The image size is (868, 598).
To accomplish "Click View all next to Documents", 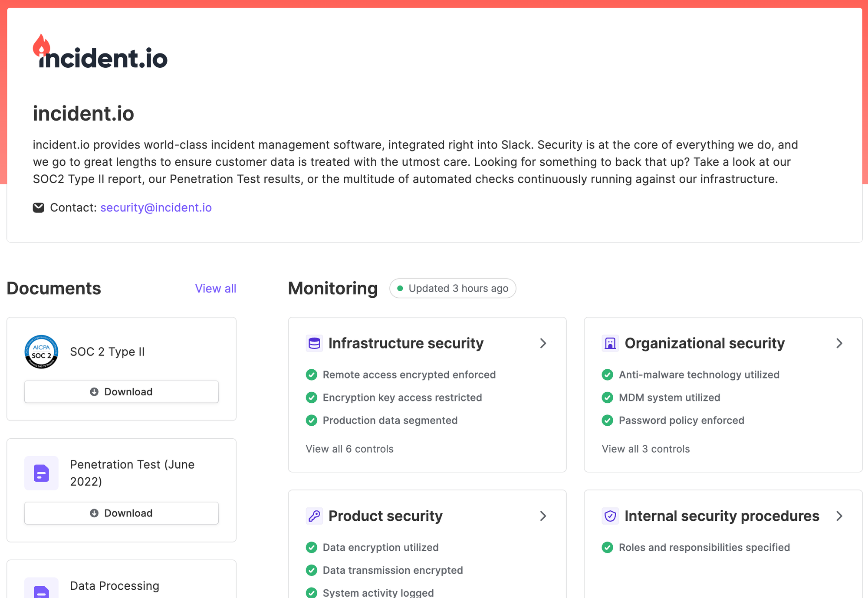I will point(215,289).
